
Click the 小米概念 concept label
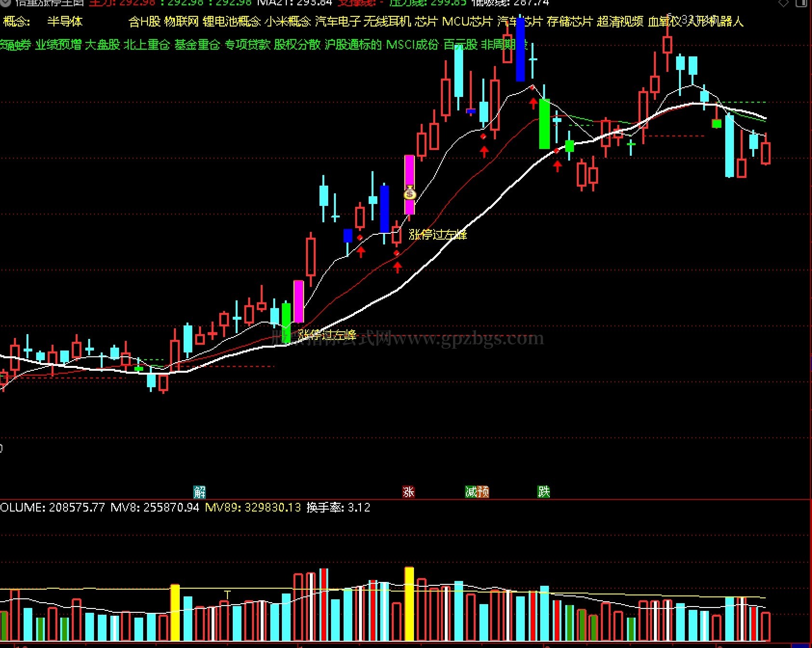pos(288,22)
